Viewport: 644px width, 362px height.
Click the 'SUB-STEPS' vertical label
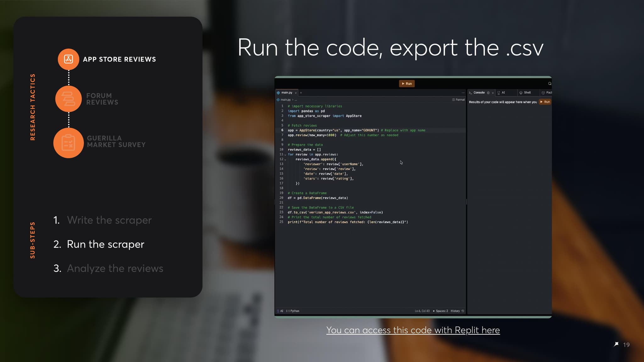coord(33,240)
